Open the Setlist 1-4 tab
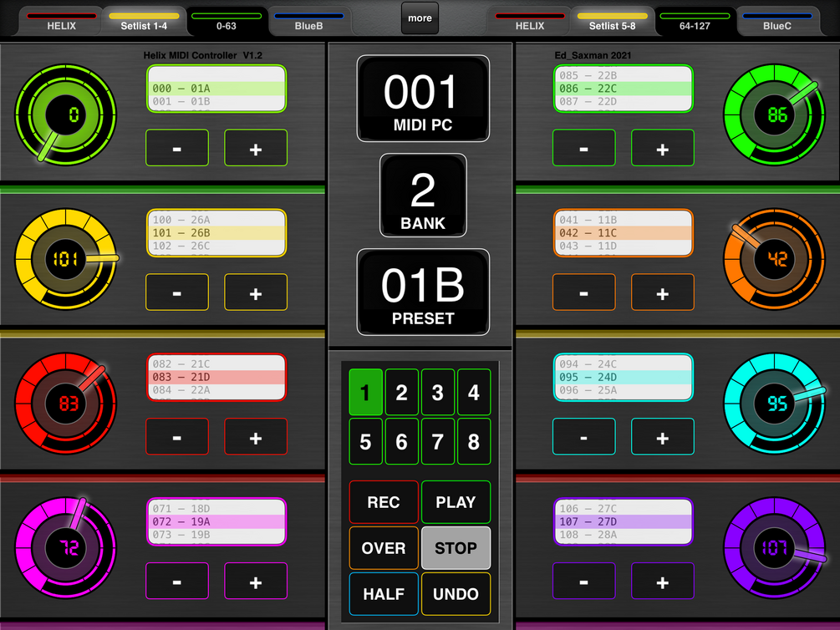Image resolution: width=840 pixels, height=630 pixels. click(144, 22)
